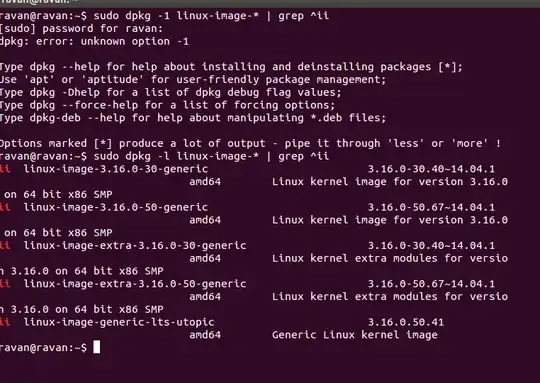This screenshot has height=383, width=540.
Task: Click linux-image-extra-3.16.0-50-generic package name
Action: coord(135,283)
